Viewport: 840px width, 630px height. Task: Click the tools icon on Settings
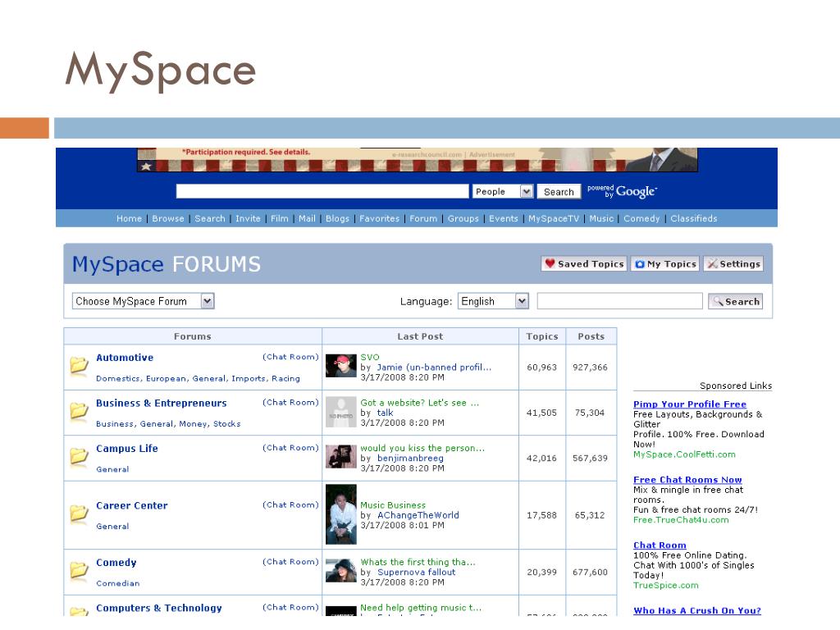pos(713,263)
